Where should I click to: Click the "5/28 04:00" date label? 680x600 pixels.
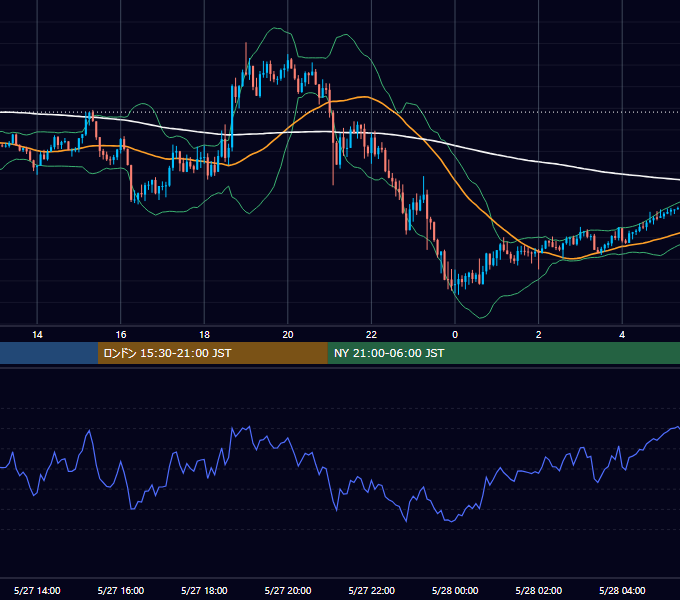(622, 590)
